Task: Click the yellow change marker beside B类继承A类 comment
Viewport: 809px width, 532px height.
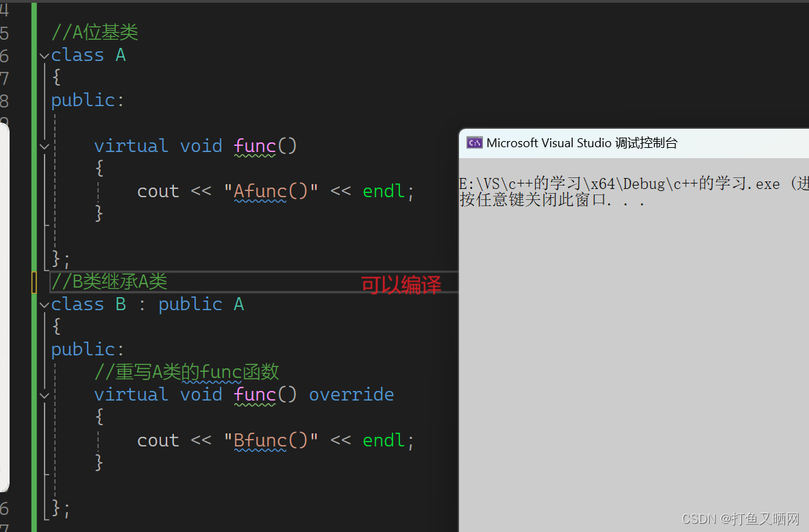Action: pyautogui.click(x=34, y=282)
